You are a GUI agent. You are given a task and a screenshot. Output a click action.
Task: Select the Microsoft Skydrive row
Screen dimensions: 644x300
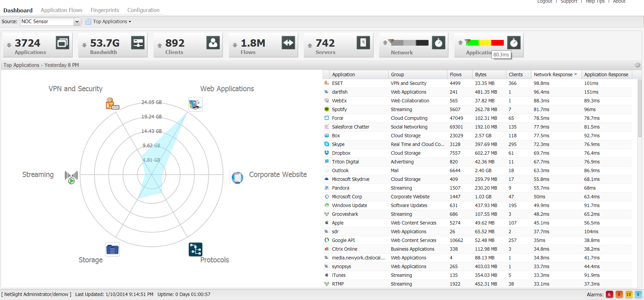click(477, 179)
